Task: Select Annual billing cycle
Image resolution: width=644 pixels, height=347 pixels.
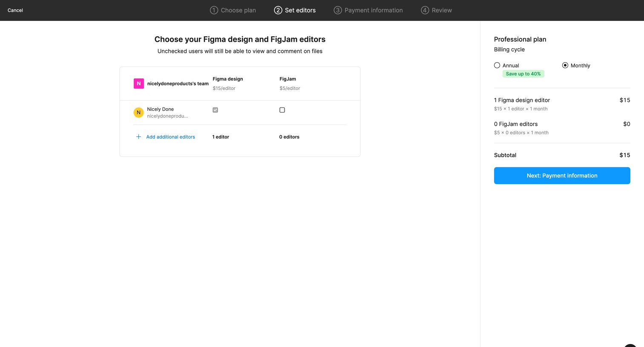Action: coord(497,65)
